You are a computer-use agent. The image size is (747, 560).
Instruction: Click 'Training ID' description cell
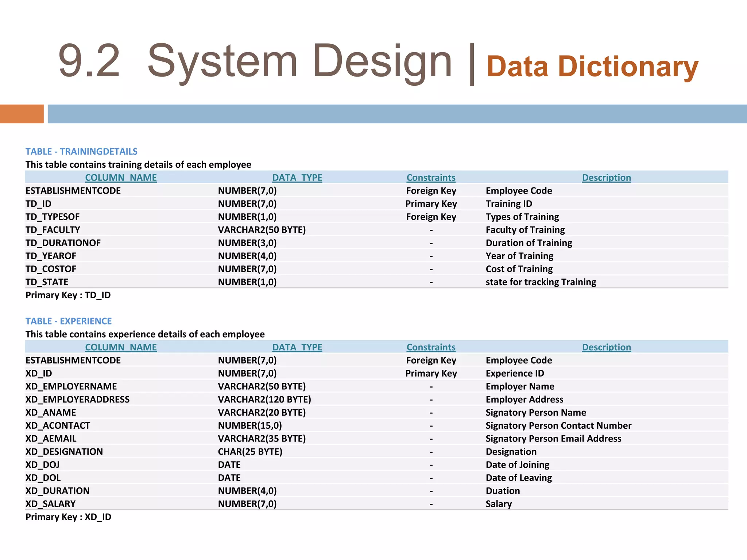click(509, 204)
